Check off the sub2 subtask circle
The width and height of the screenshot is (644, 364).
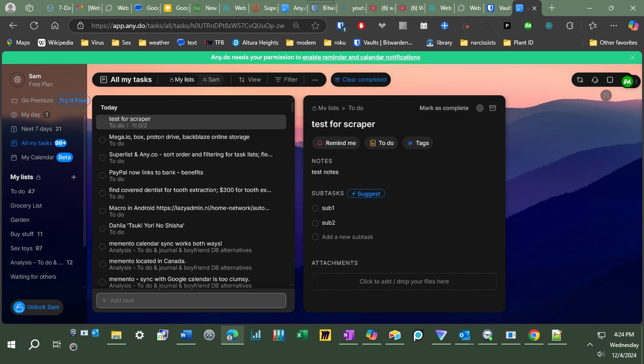coord(315,223)
